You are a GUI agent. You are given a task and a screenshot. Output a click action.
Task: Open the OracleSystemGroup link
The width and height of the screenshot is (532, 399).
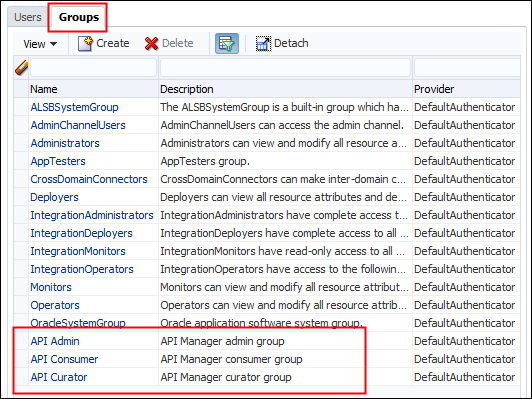click(78, 323)
